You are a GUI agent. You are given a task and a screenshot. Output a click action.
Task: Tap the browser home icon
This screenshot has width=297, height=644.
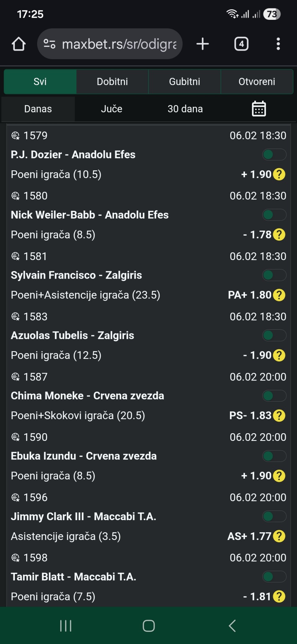pyautogui.click(x=19, y=44)
